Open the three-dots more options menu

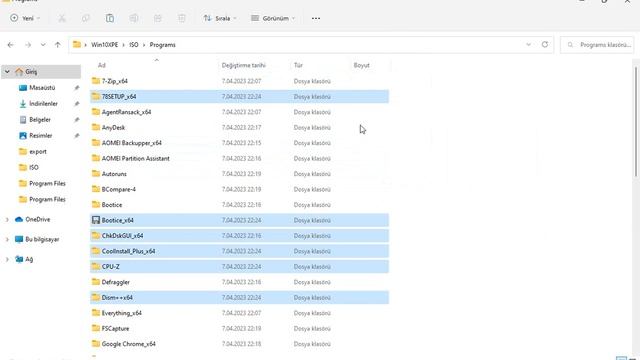[x=316, y=18]
